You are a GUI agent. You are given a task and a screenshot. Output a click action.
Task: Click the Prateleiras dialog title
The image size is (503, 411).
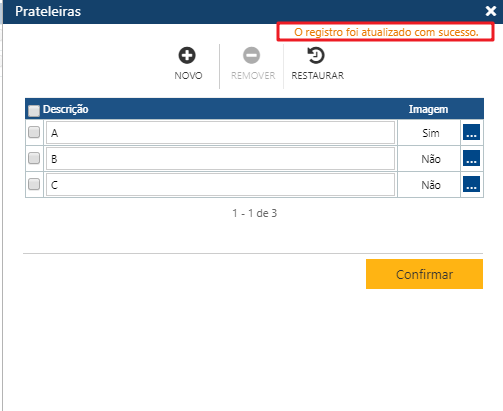(48, 11)
